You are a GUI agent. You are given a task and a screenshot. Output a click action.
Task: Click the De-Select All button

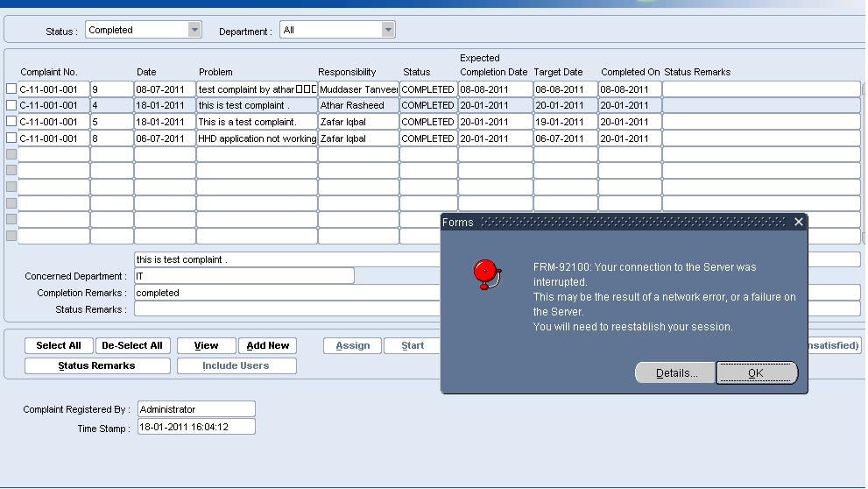click(x=132, y=345)
